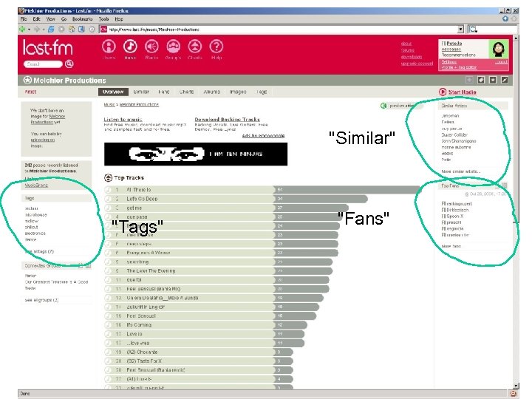Open the View menu
The height and width of the screenshot is (399, 532).
[x=50, y=19]
